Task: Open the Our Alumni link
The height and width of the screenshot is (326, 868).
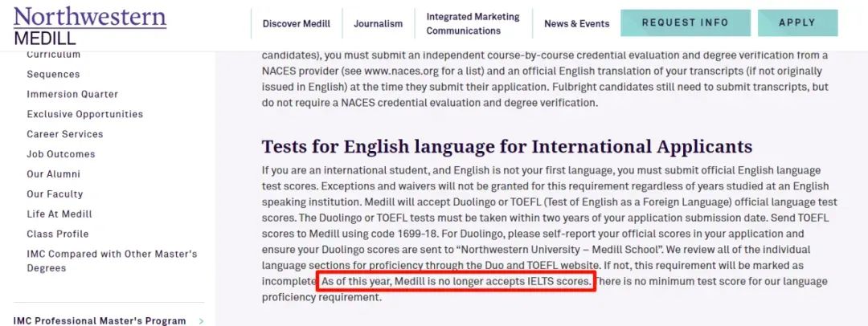Action: (53, 174)
